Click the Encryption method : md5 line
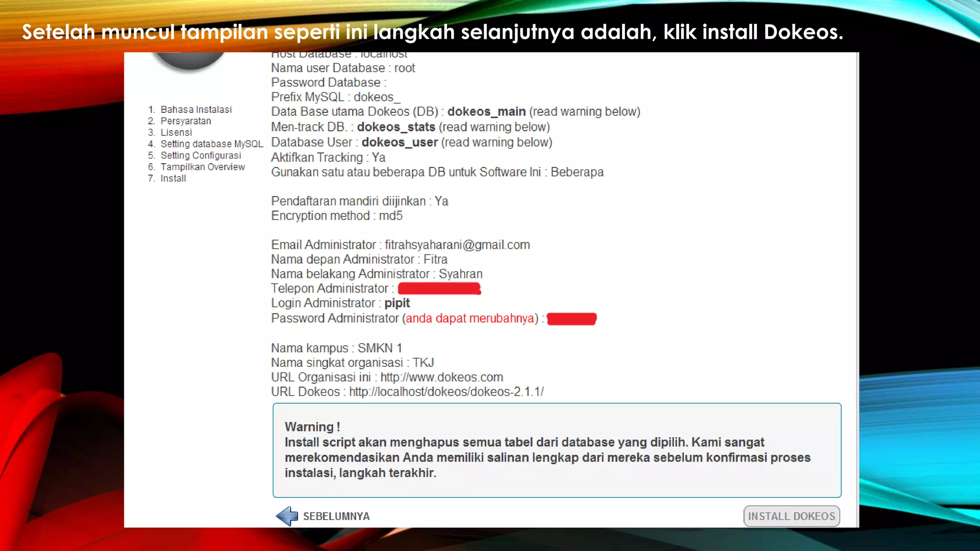 (337, 216)
